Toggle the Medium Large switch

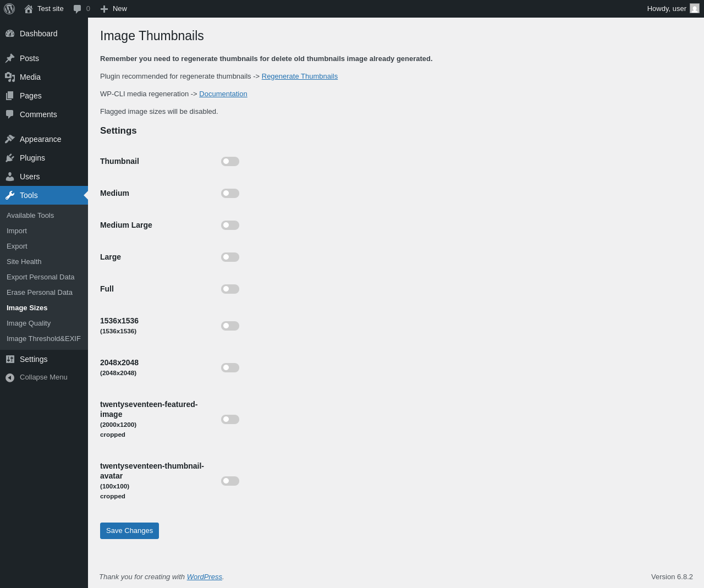[230, 225]
